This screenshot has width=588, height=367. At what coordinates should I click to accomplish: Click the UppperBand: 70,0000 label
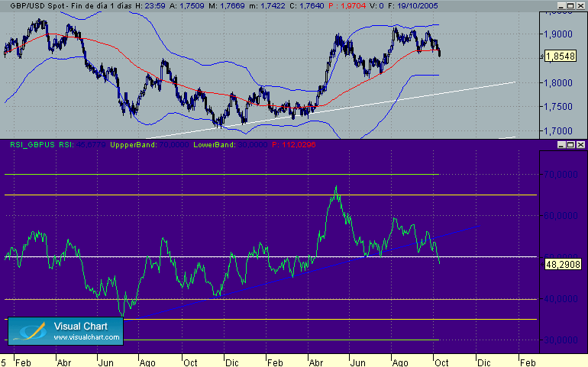pyautogui.click(x=149, y=145)
